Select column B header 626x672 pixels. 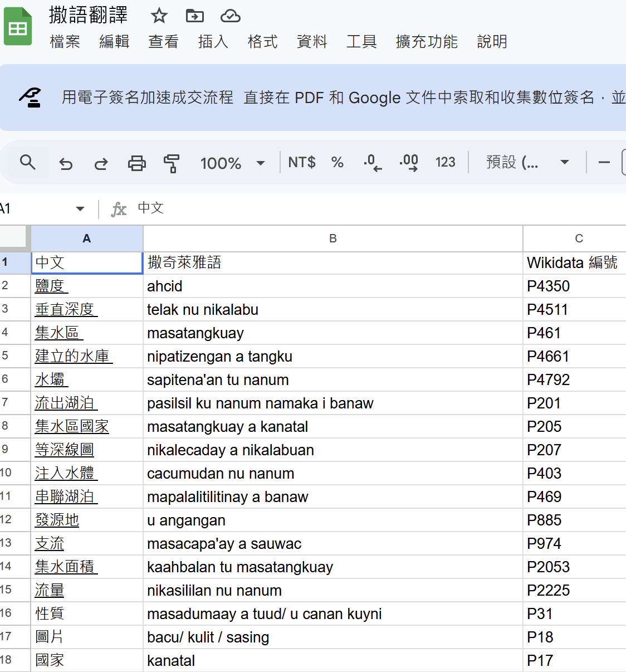[x=333, y=238]
